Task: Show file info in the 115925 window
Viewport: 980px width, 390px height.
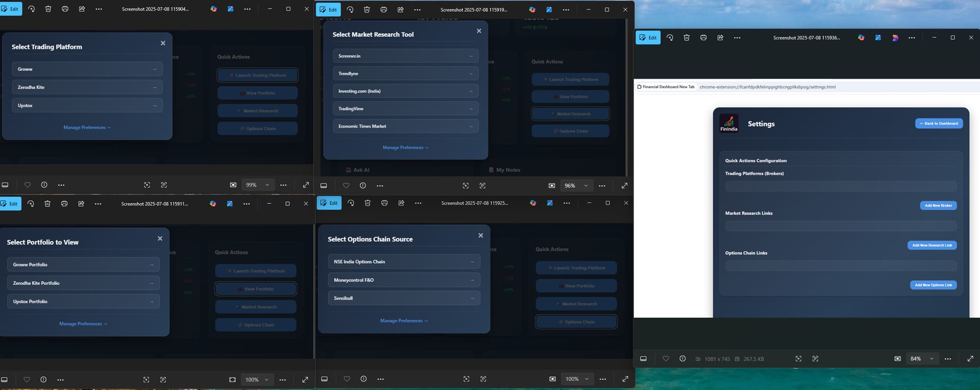Action: coord(363,379)
